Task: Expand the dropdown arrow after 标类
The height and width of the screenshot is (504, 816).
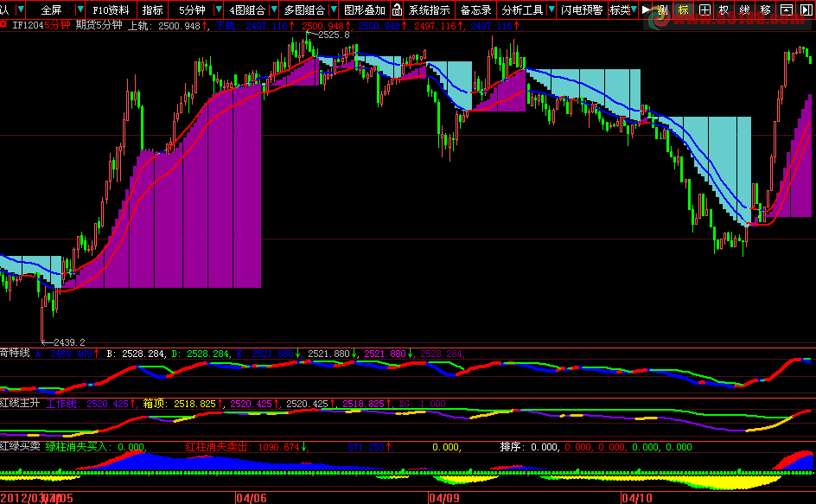Action: click(634, 10)
